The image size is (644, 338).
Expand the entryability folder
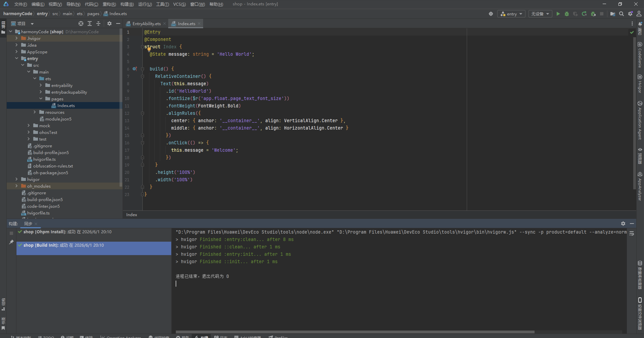(41, 85)
